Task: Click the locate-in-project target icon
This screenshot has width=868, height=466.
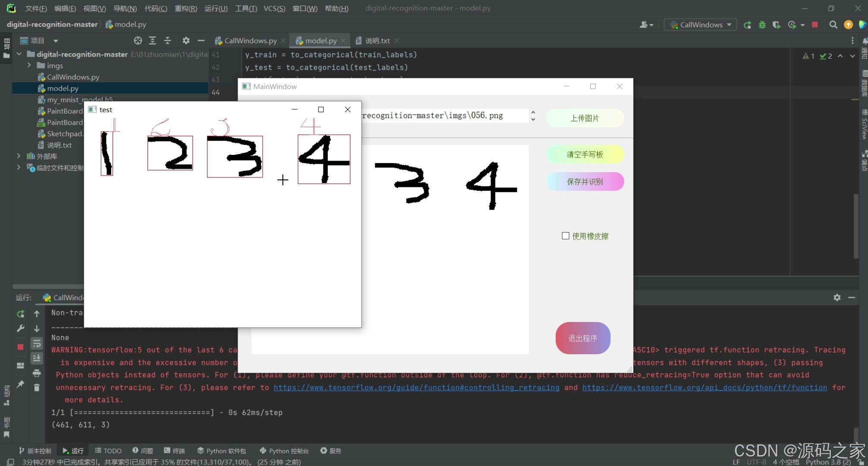Action: click(x=138, y=41)
